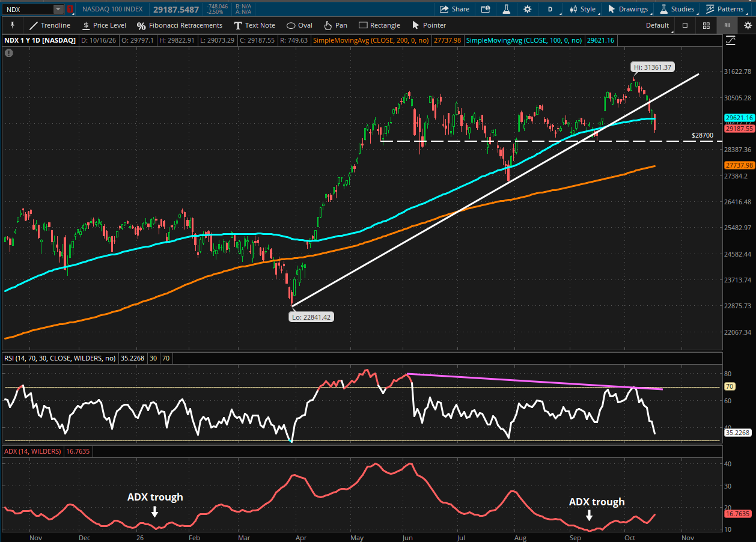Click the $28700 price level label

(x=703, y=136)
